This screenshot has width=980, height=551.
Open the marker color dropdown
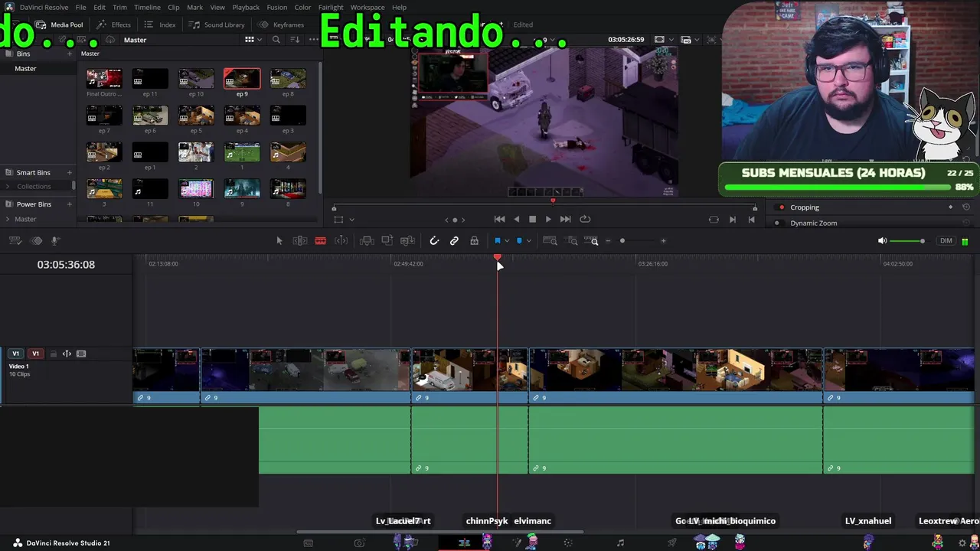point(528,241)
